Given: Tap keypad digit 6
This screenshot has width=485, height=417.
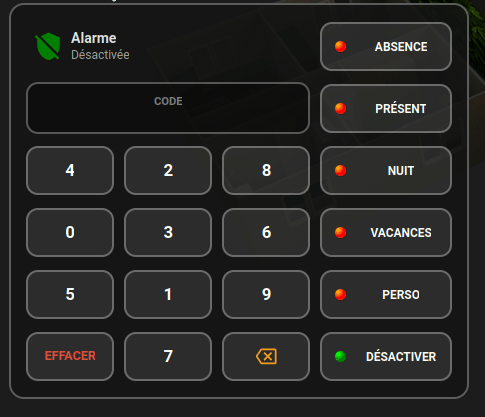Looking at the screenshot, I should point(266,232).
